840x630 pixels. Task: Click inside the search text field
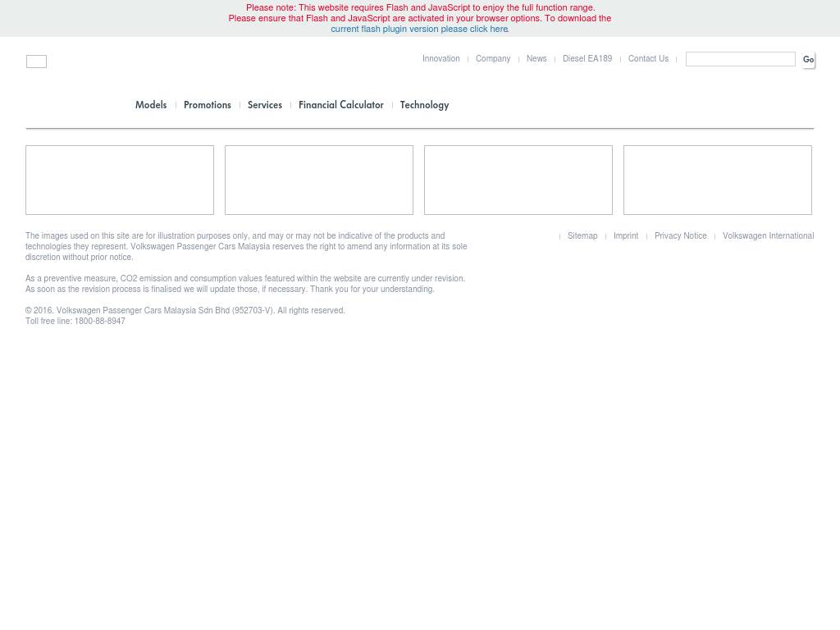point(740,59)
